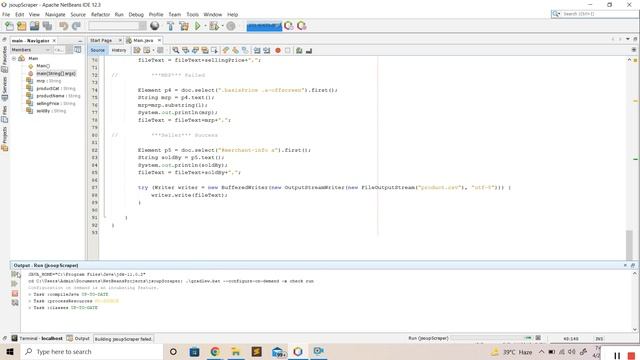
Task: Open the Projects side panel
Action: click(4, 139)
